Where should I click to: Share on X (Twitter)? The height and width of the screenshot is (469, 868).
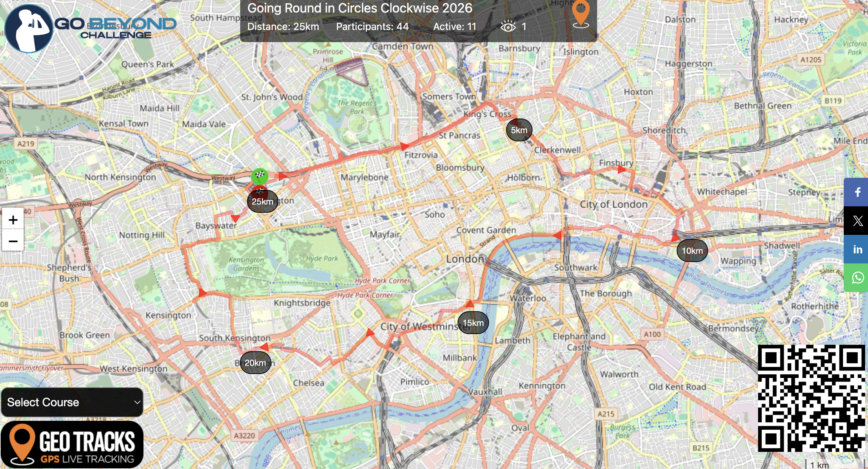tap(857, 221)
